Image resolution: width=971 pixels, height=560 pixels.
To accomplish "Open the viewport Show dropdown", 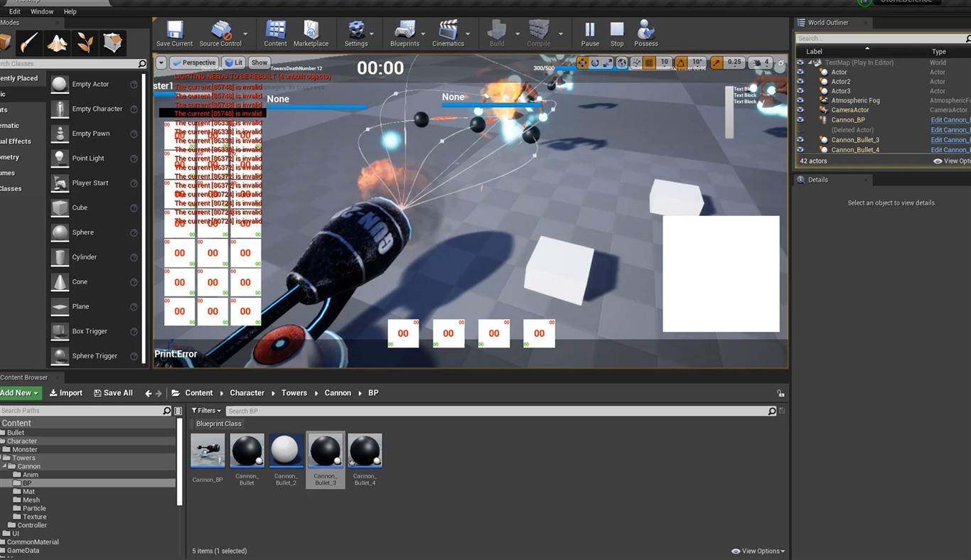I will tap(259, 63).
